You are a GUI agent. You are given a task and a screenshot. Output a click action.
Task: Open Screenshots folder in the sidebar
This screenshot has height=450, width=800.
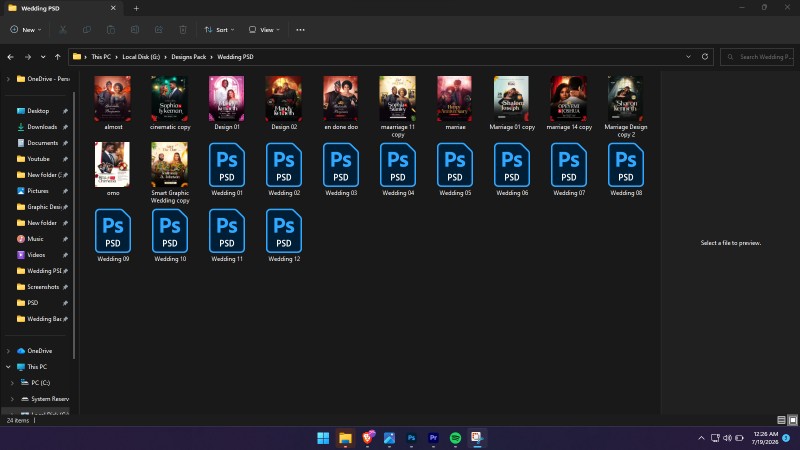[x=43, y=287]
